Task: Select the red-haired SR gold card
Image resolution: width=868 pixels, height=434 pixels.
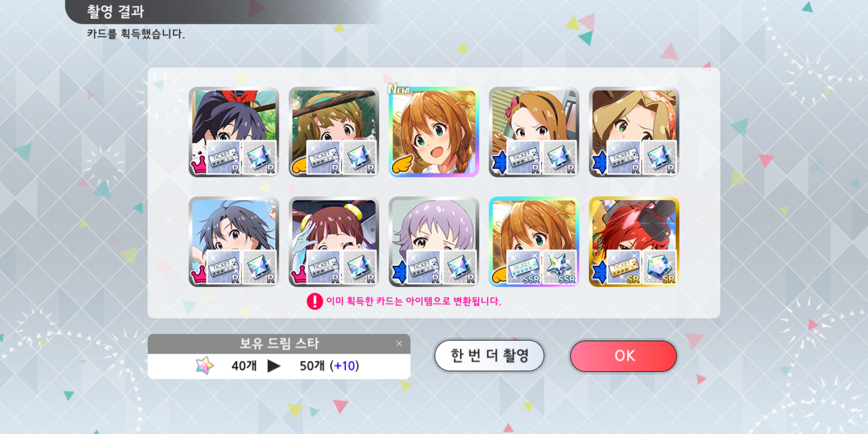Action: (634, 241)
